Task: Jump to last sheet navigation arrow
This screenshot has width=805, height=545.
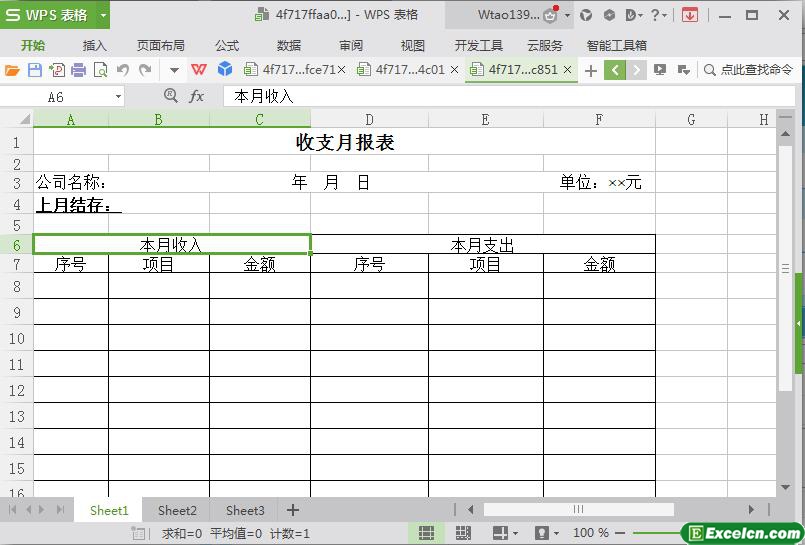Action: click(61, 510)
